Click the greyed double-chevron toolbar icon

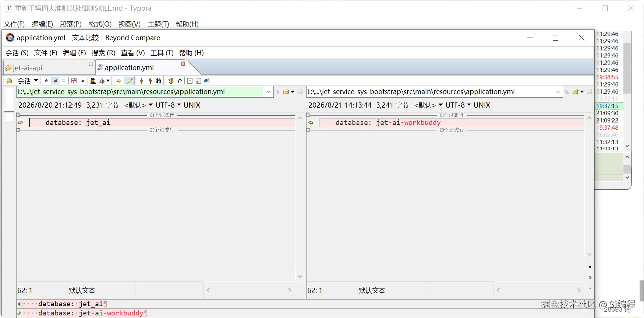[190, 81]
